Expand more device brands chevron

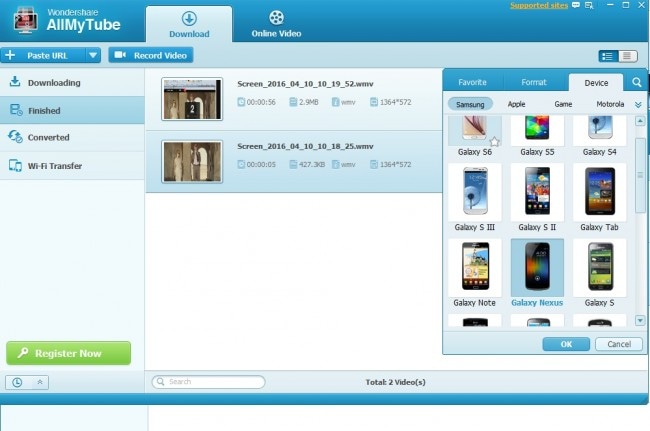pyautogui.click(x=638, y=105)
